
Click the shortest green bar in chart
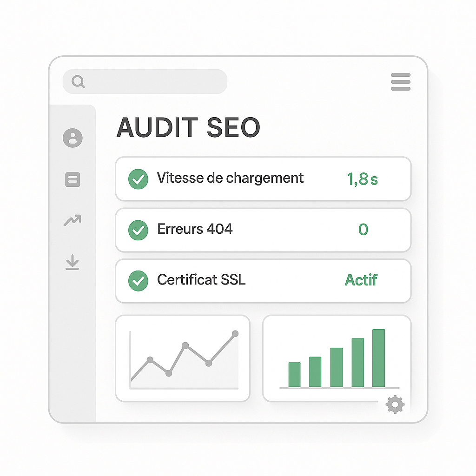(x=294, y=375)
